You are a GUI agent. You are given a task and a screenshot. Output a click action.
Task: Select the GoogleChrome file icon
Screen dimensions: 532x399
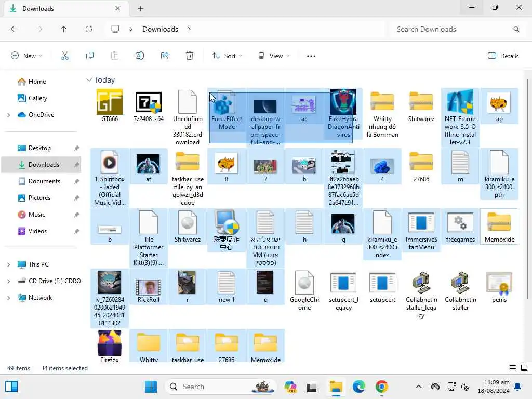(304, 283)
